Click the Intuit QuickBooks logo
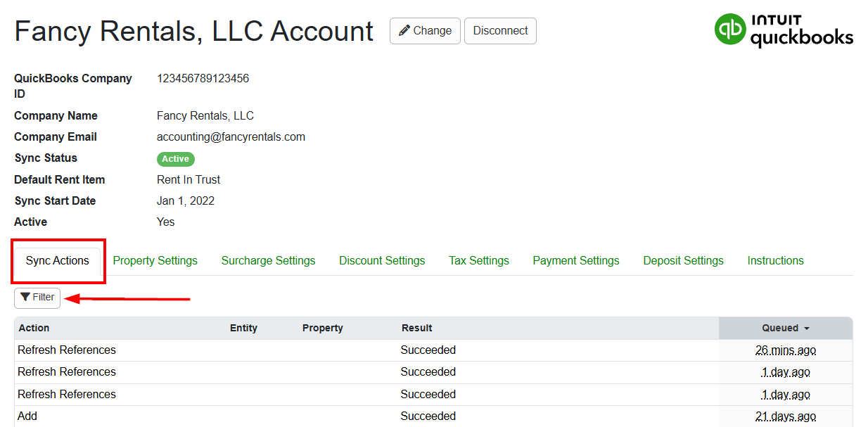Viewport: 868px width, 427px height. coord(783,30)
